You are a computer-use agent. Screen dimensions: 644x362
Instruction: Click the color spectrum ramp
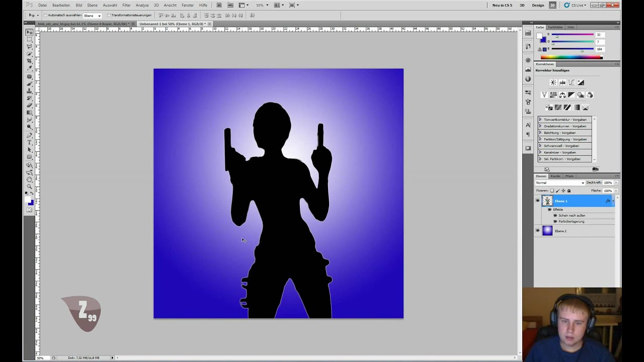coord(571,57)
